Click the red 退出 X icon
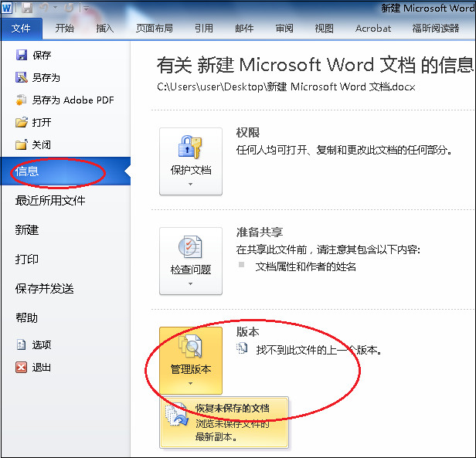The width and height of the screenshot is (476, 458). (x=22, y=368)
